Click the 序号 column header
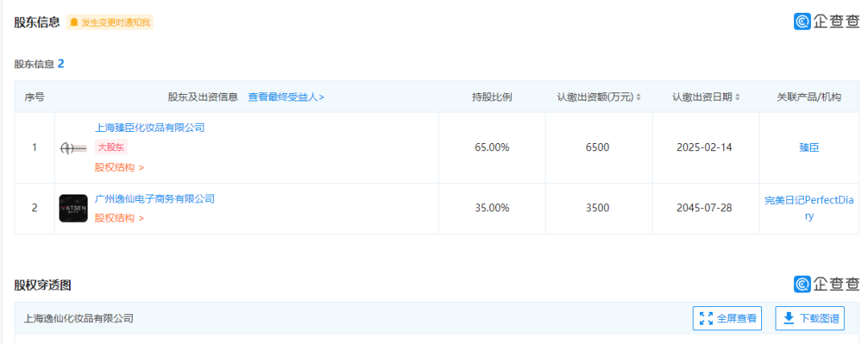Screen dimensions: 868x344 (35, 97)
